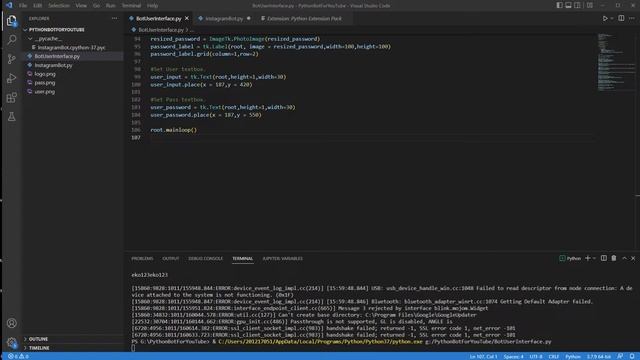640x360 pixels.
Task: Add a new terminal with the plus icon
Action: tap(588, 258)
